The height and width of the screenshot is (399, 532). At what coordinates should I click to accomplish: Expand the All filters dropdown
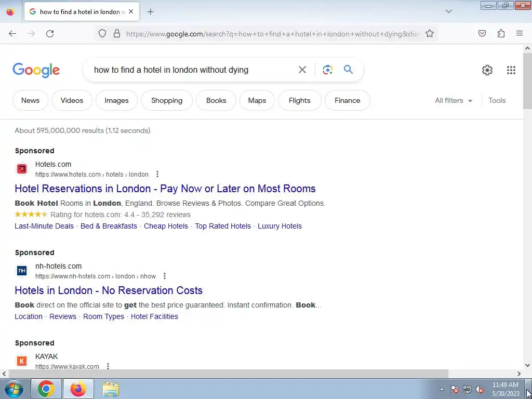coord(454,100)
